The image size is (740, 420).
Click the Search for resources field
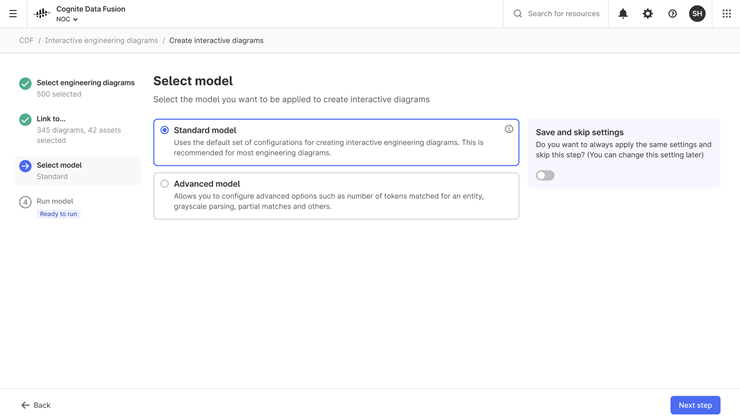556,14
